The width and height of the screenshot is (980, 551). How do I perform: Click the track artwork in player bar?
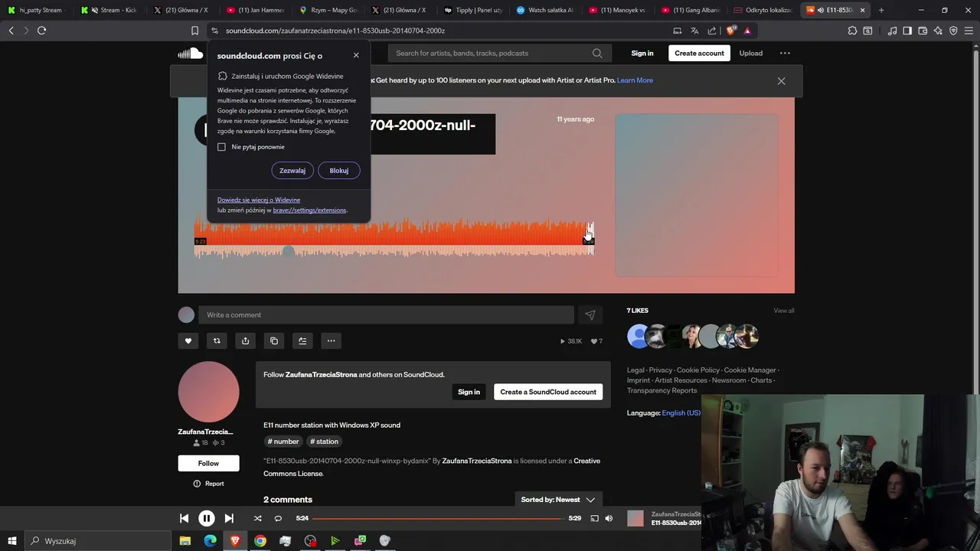(635, 518)
